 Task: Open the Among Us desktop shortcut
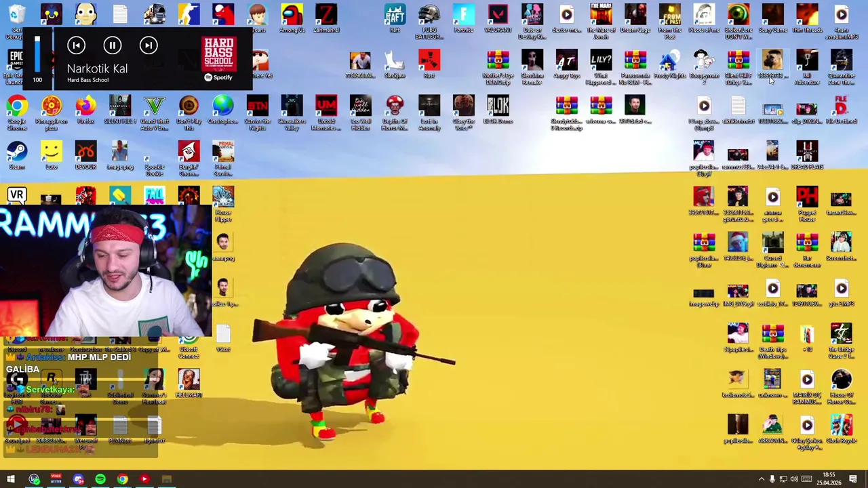(292, 18)
